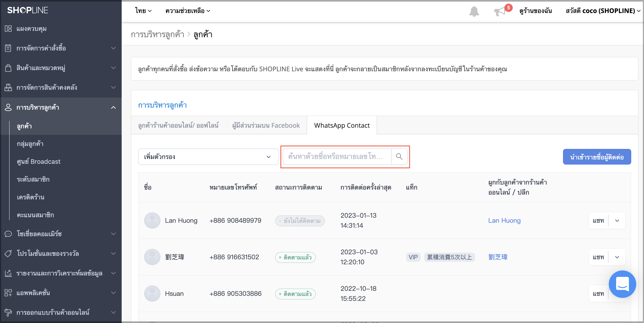This screenshot has width=644, height=323.
Task: Open ศูนย์ Broadcast in sidebar
Action: (38, 162)
